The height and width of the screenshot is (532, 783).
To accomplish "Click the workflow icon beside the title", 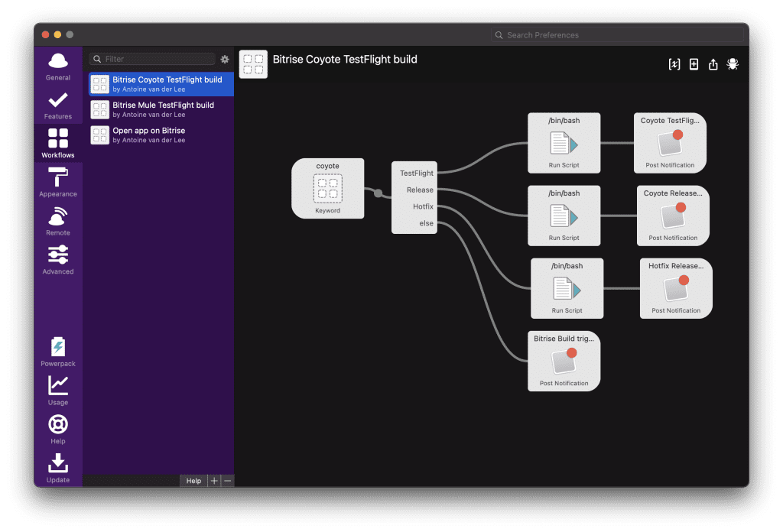I will pyautogui.click(x=253, y=64).
